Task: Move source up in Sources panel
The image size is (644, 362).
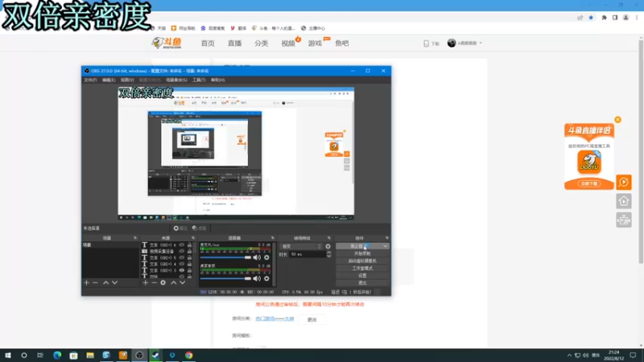Action: tap(173, 283)
